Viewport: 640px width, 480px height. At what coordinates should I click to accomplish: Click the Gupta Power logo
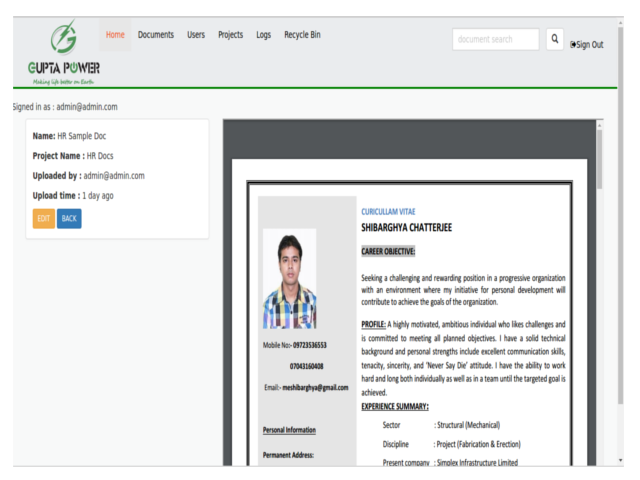[64, 53]
